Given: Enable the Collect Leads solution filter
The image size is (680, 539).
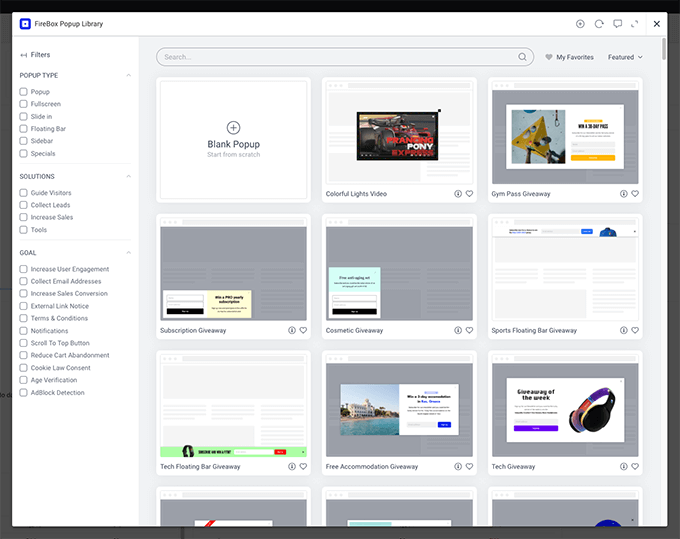Looking at the screenshot, I should (23, 205).
